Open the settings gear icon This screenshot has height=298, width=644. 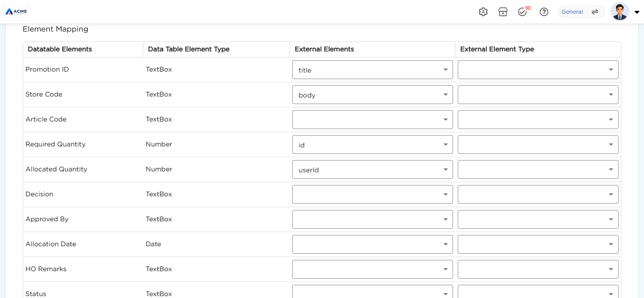pos(483,12)
